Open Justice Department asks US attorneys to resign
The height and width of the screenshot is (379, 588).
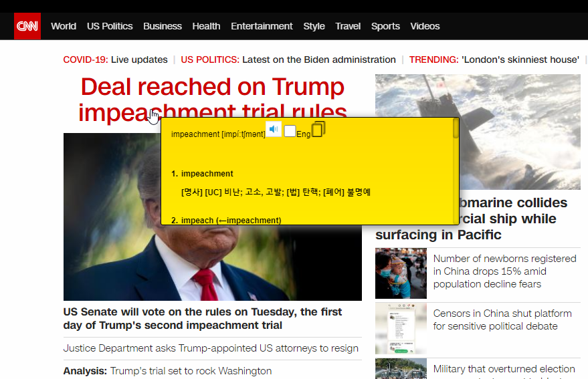(x=211, y=348)
